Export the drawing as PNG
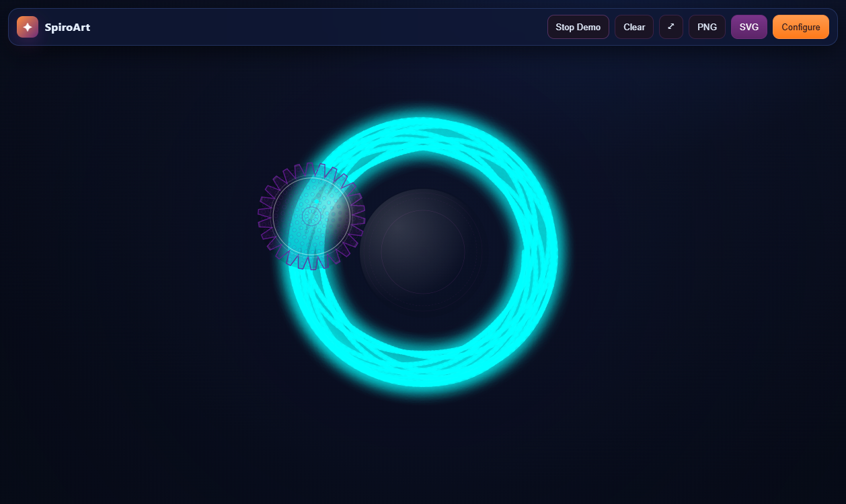 tap(707, 27)
